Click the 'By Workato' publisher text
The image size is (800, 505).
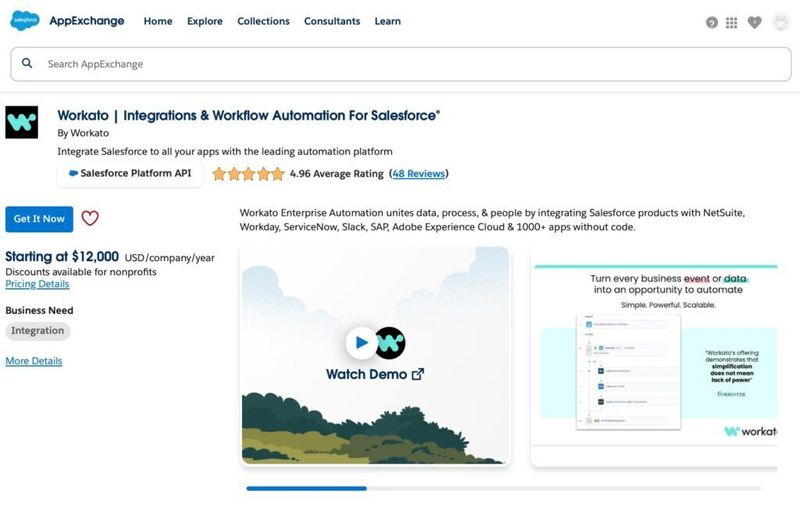(83, 133)
